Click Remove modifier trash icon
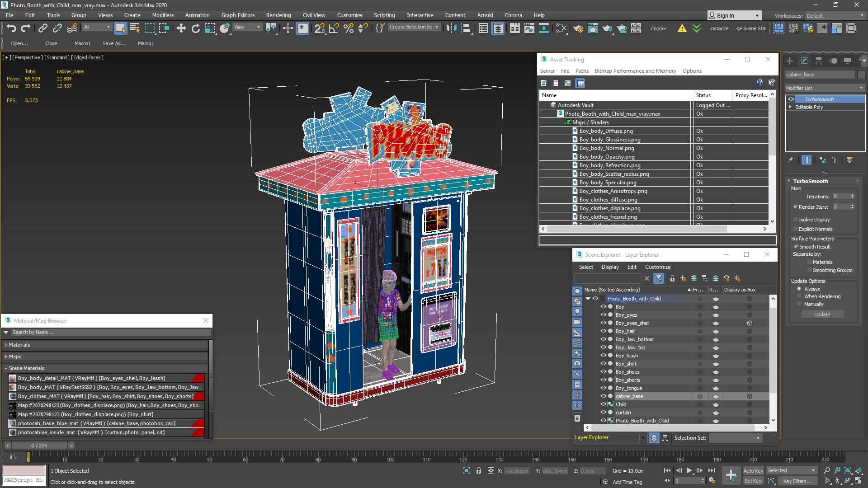868x488 pixels. point(834,160)
